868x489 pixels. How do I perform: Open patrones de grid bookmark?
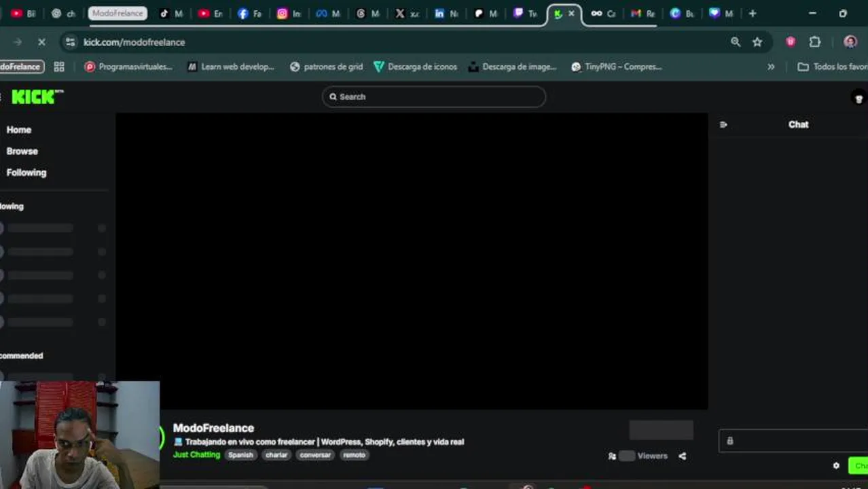click(x=326, y=67)
